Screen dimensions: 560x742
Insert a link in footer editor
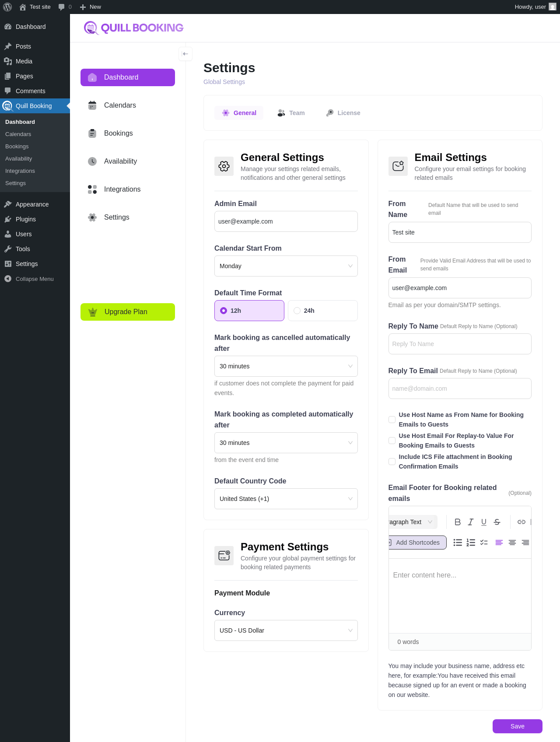[521, 522]
